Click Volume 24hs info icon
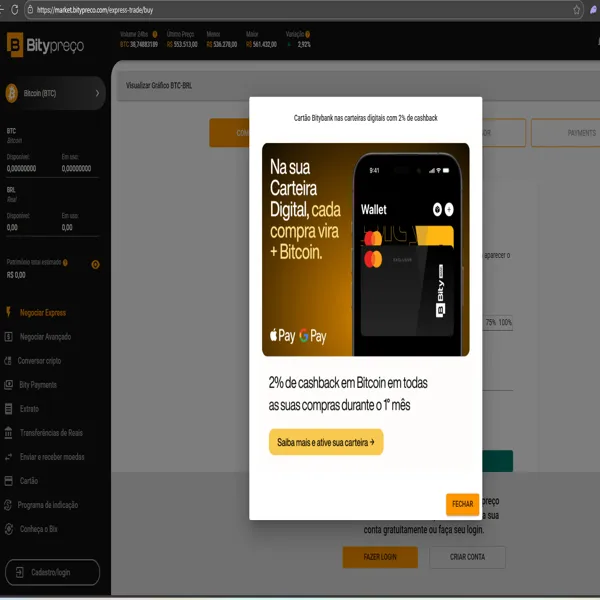Viewport: 600px width, 600px height. 155,34
